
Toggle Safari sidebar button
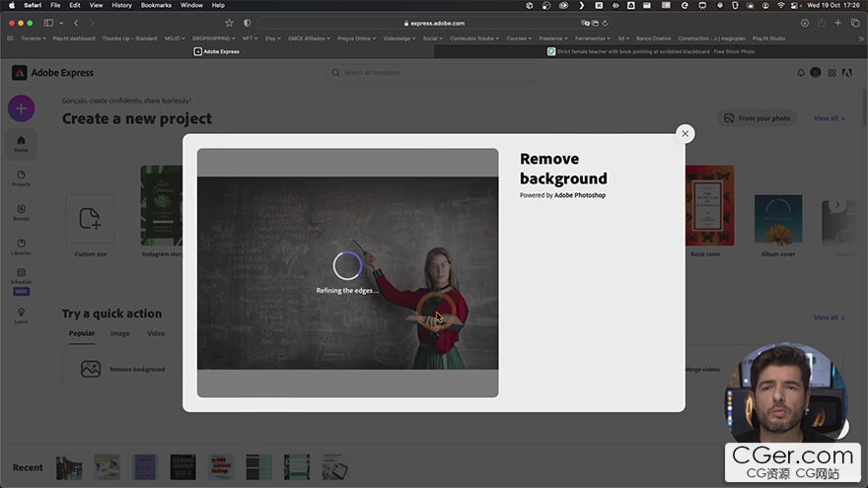click(48, 23)
